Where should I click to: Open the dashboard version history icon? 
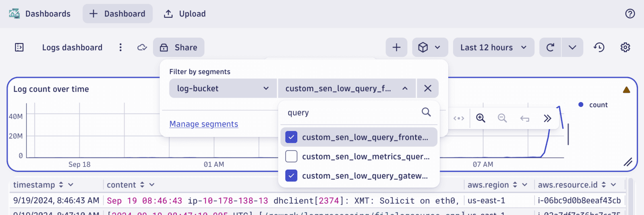coord(599,48)
